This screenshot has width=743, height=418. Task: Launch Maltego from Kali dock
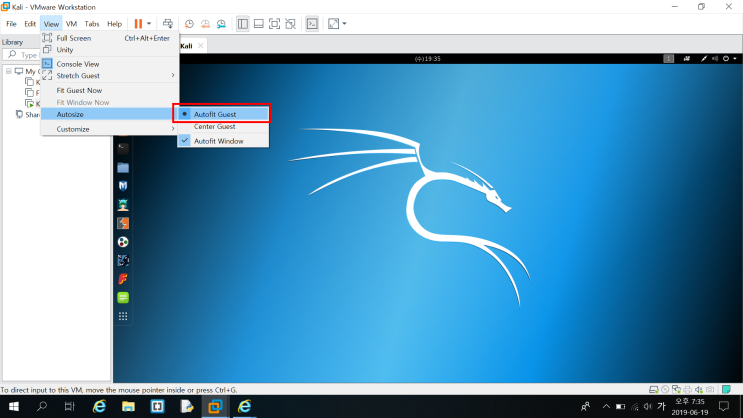(x=123, y=260)
